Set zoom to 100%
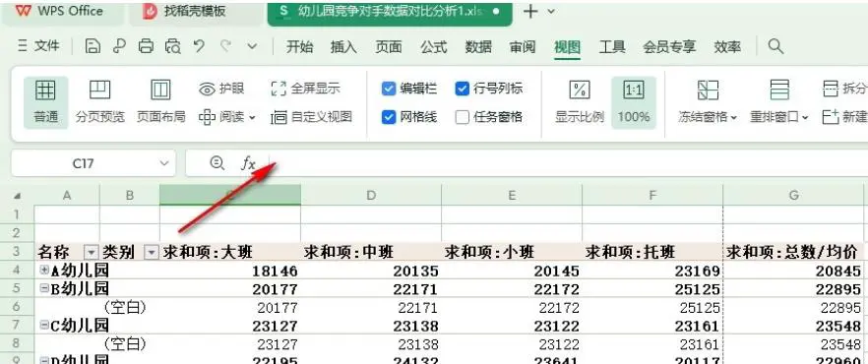 634,101
